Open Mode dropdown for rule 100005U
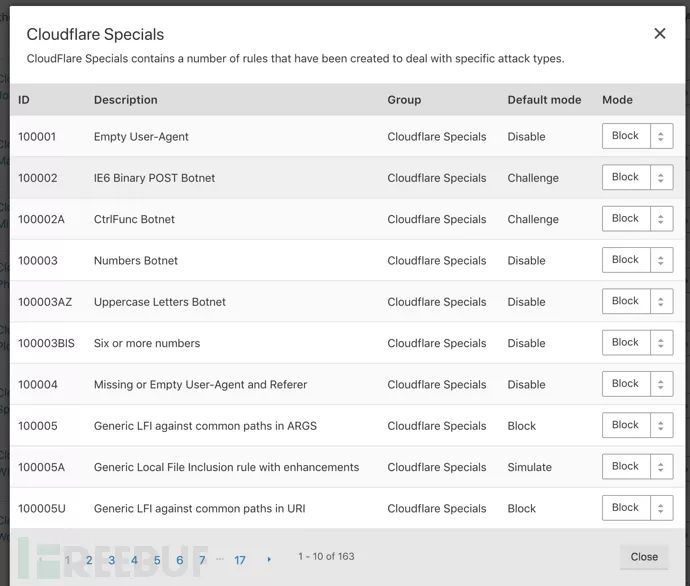 pos(637,508)
